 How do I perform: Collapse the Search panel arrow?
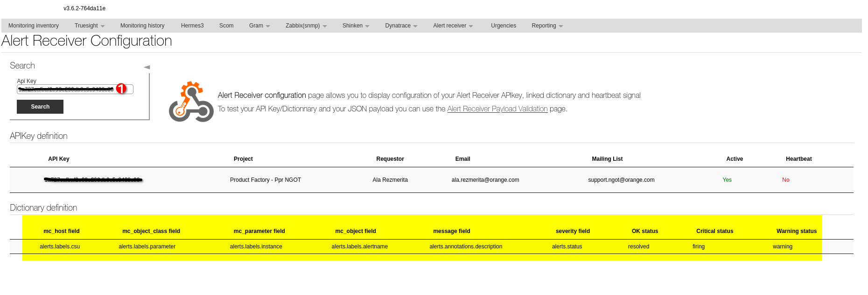pyautogui.click(x=147, y=67)
